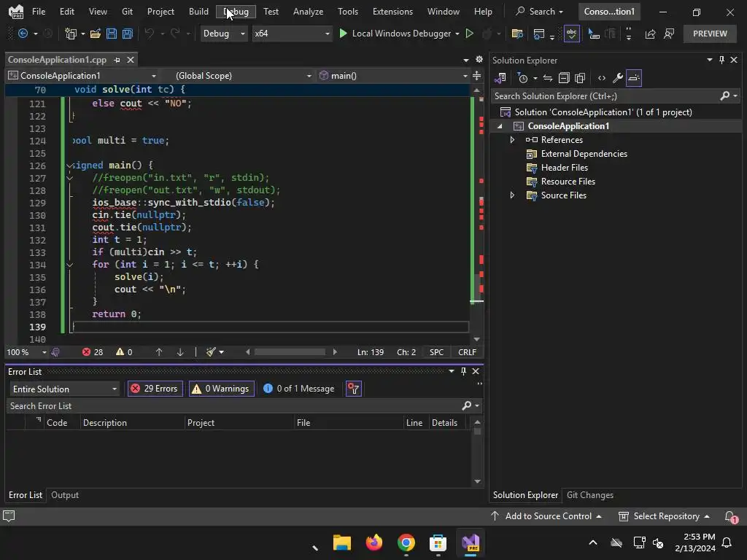
Task: Toggle auto hide pin for Solution Explorer
Action: 721,60
